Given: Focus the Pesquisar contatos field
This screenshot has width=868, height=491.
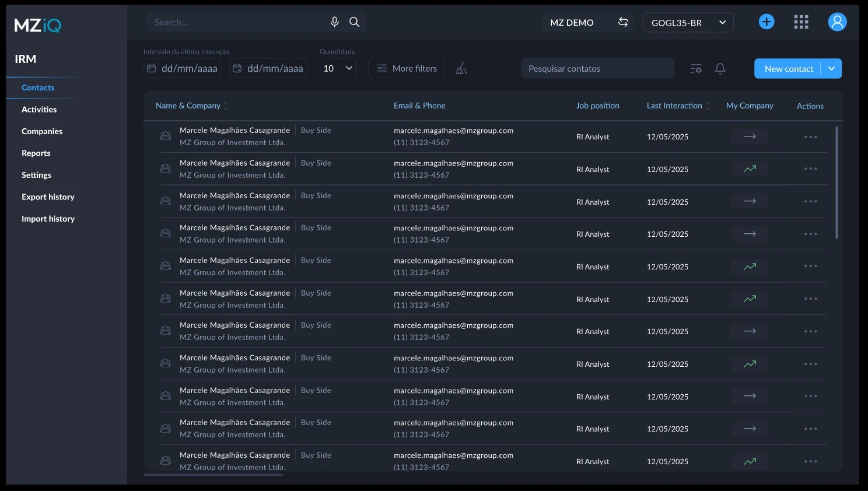Looking at the screenshot, I should pyautogui.click(x=597, y=68).
